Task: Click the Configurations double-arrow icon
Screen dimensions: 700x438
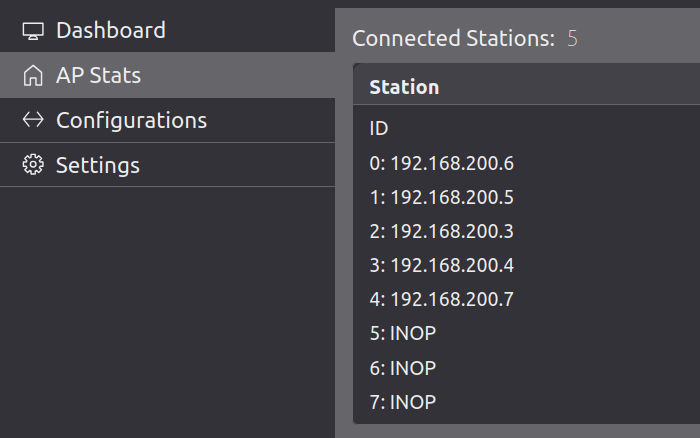Action: [x=33, y=120]
